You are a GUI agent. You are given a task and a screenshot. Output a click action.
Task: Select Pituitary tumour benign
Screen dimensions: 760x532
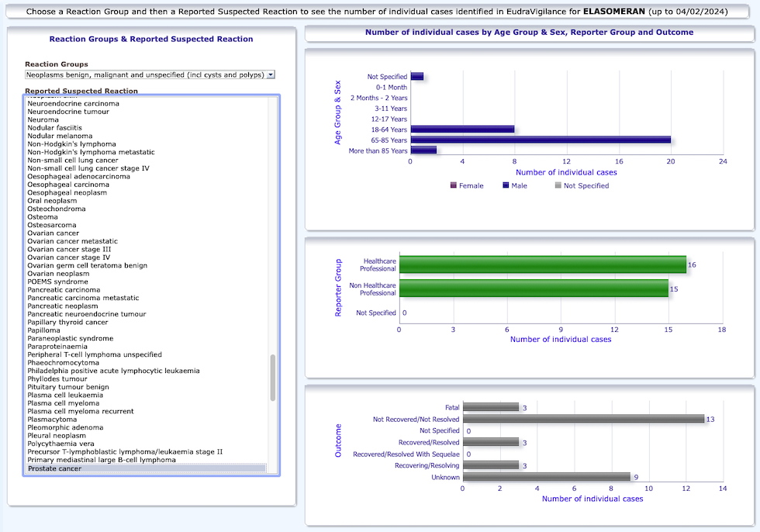tap(68, 387)
